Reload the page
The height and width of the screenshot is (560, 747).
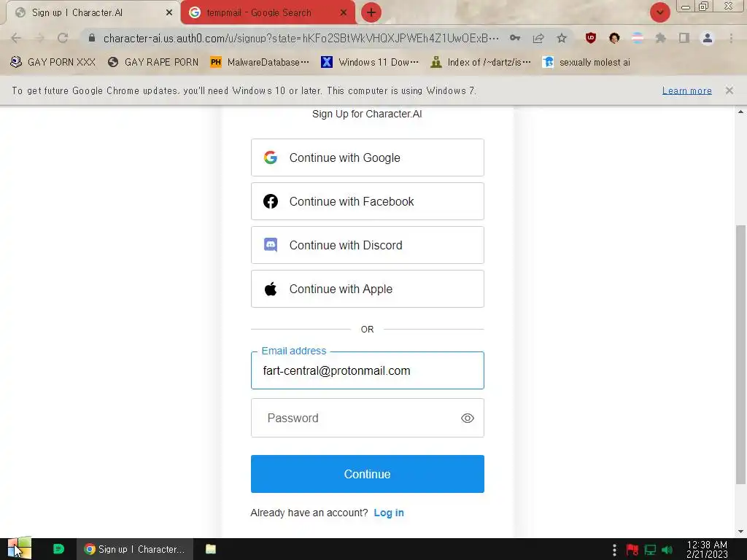point(63,38)
